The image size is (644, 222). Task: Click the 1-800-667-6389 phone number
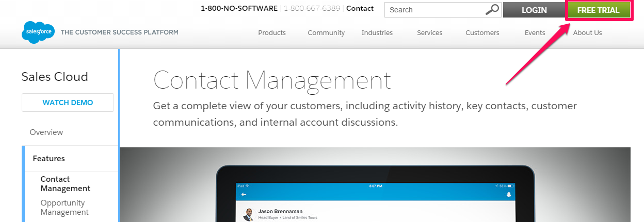click(x=312, y=8)
